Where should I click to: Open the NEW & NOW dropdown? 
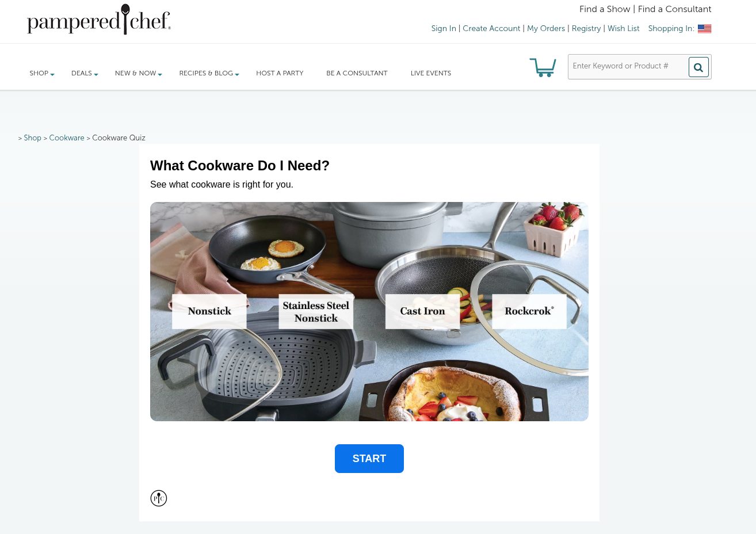pyautogui.click(x=138, y=73)
